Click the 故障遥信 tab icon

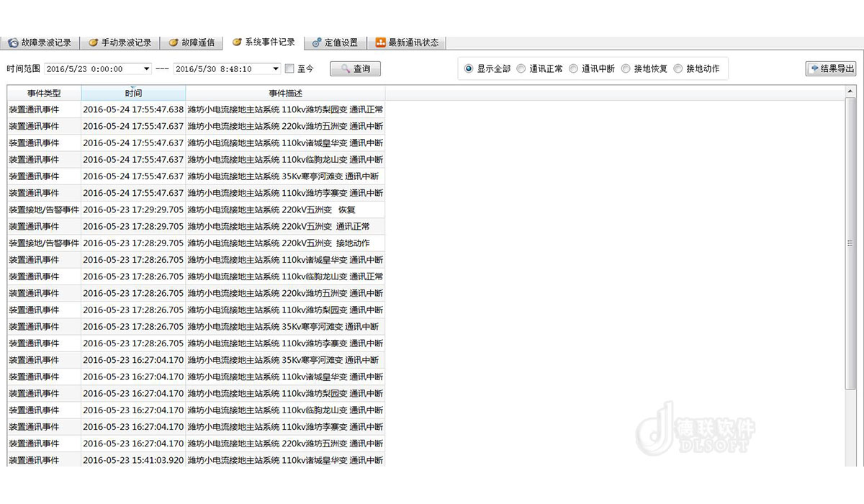[173, 42]
